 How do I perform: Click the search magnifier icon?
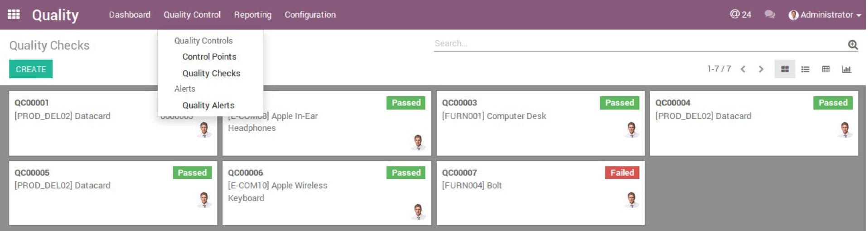coord(853,44)
